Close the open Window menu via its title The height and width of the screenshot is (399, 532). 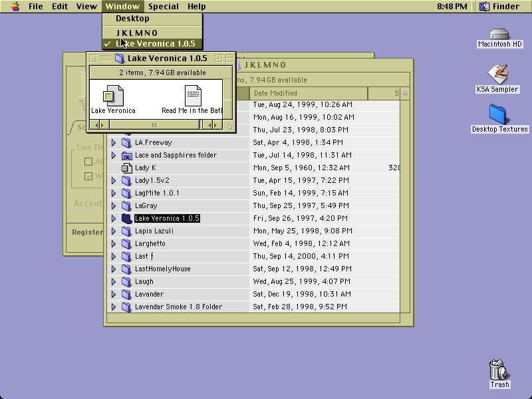[x=122, y=7]
